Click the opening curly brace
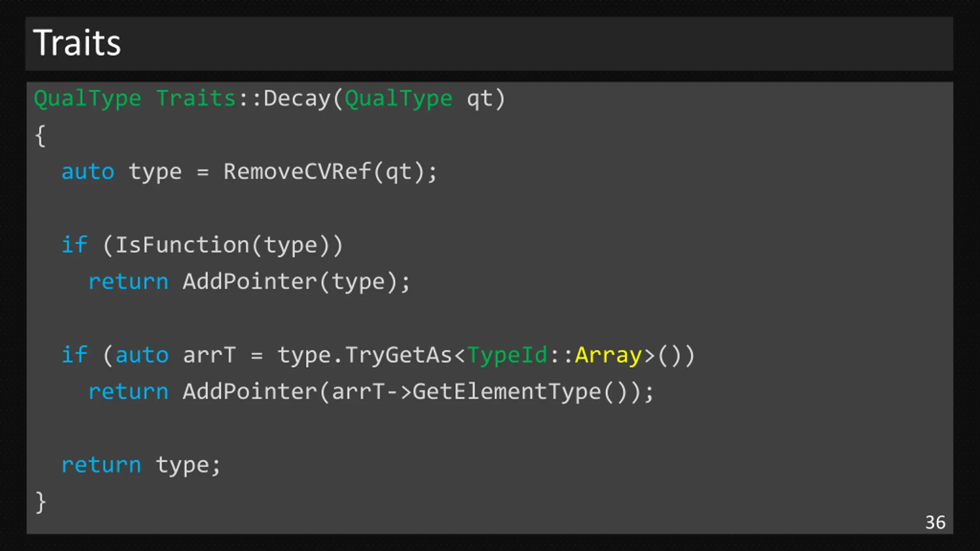 tap(40, 135)
